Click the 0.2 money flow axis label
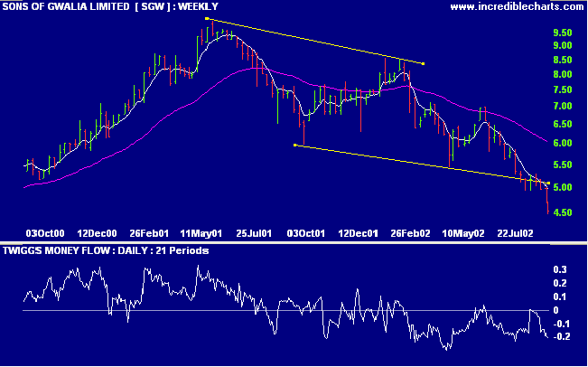 pyautogui.click(x=559, y=283)
